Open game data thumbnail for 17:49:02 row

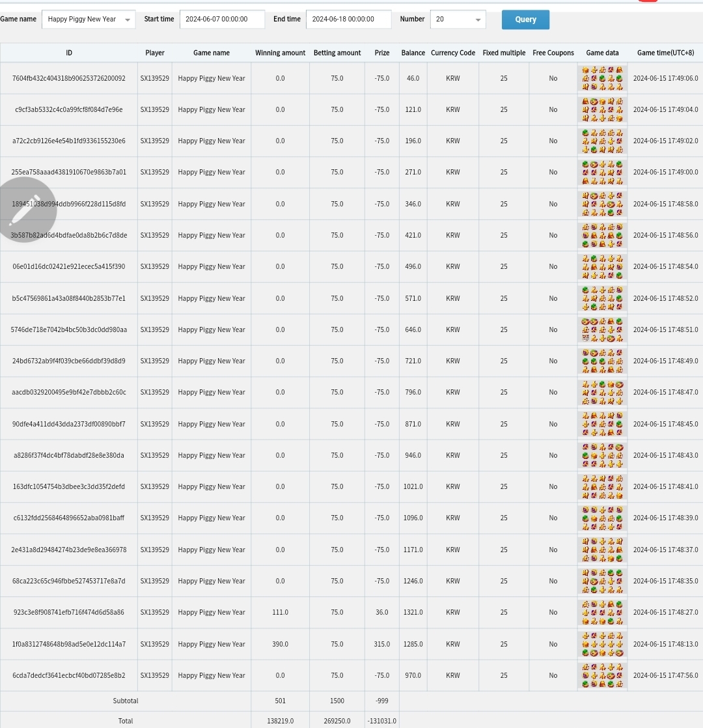click(602, 141)
